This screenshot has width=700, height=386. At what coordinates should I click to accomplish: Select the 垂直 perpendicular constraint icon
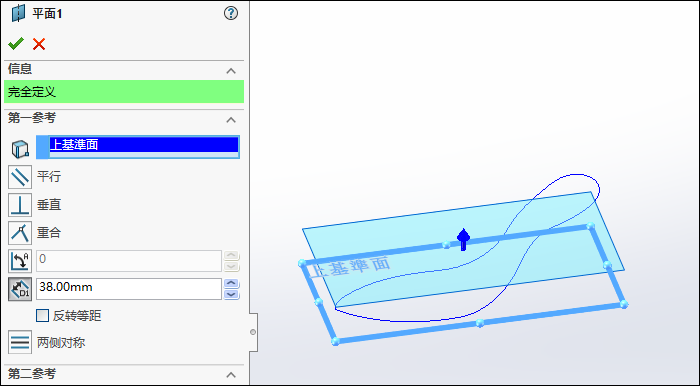(20, 205)
